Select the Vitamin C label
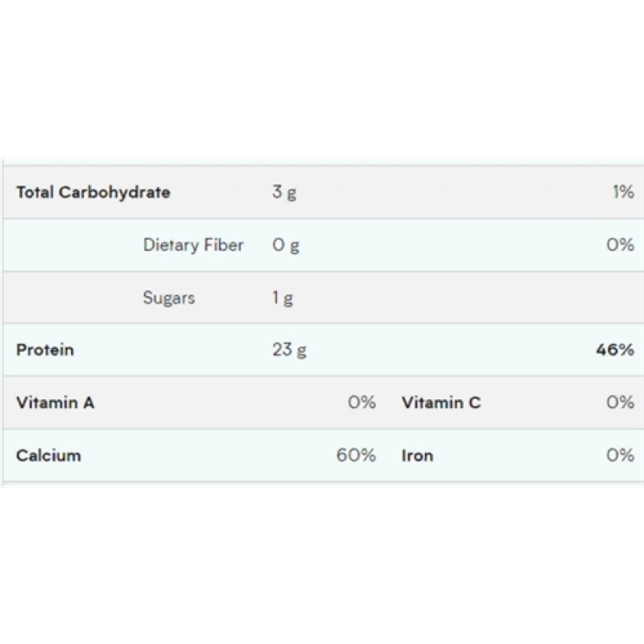 pyautogui.click(x=441, y=402)
